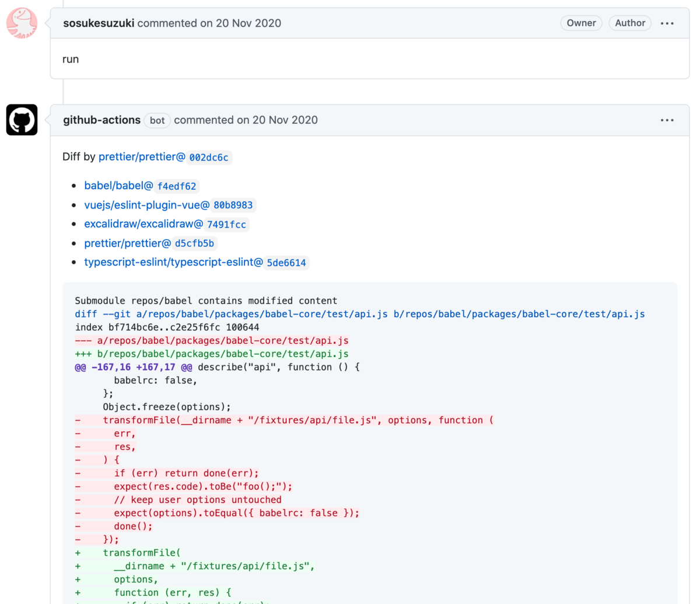Open excalidraw/excalidraw@ repository link

coord(143,224)
